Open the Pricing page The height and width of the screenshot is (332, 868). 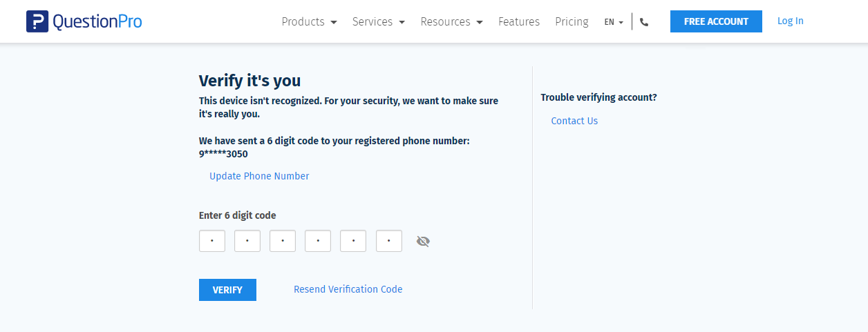pyautogui.click(x=572, y=22)
